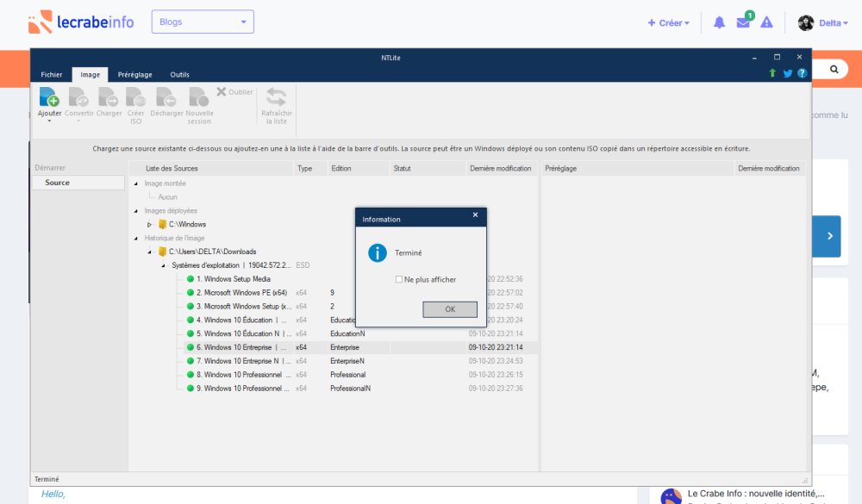Click the blue help question mark icon
862x504 pixels.
(x=802, y=74)
